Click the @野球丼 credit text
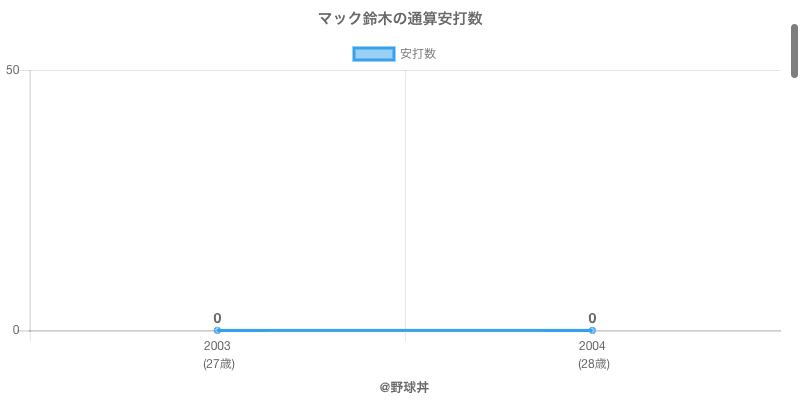This screenshot has height=400, width=800. click(x=404, y=387)
